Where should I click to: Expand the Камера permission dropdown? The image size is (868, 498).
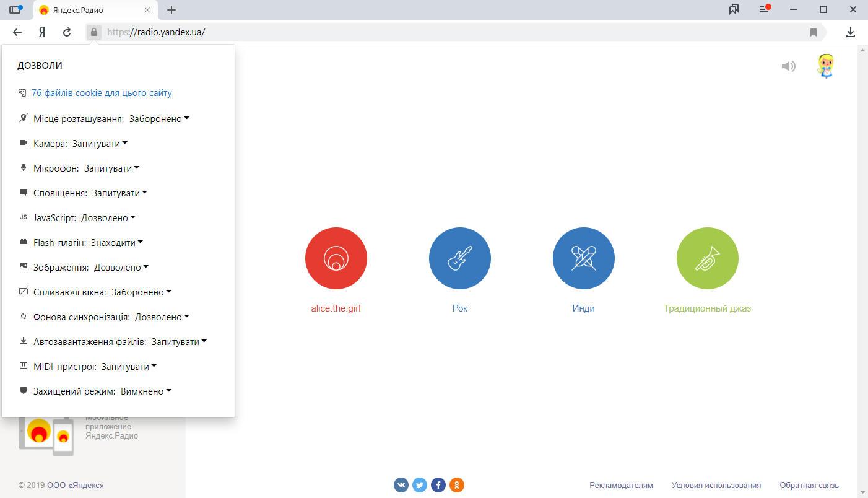100,143
